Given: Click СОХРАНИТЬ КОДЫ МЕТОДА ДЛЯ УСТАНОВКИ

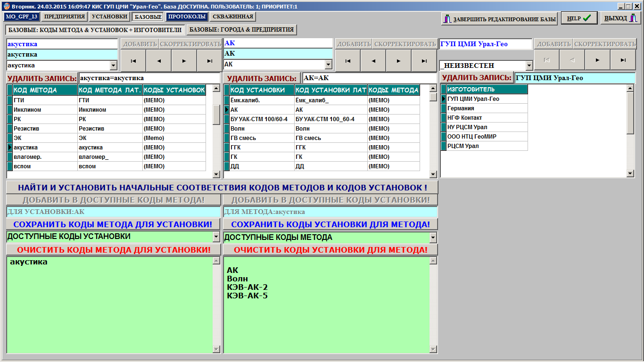Looking at the screenshot, I should coord(113,224).
